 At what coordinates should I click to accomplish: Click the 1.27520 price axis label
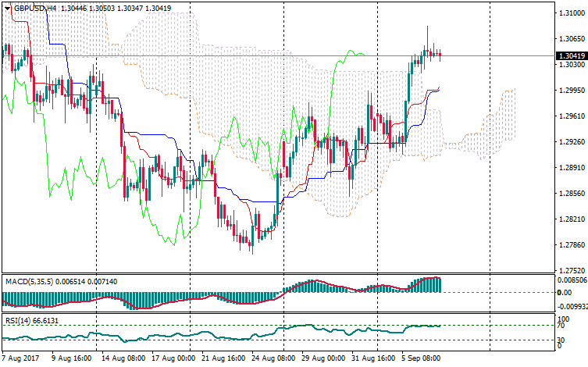[568, 269]
